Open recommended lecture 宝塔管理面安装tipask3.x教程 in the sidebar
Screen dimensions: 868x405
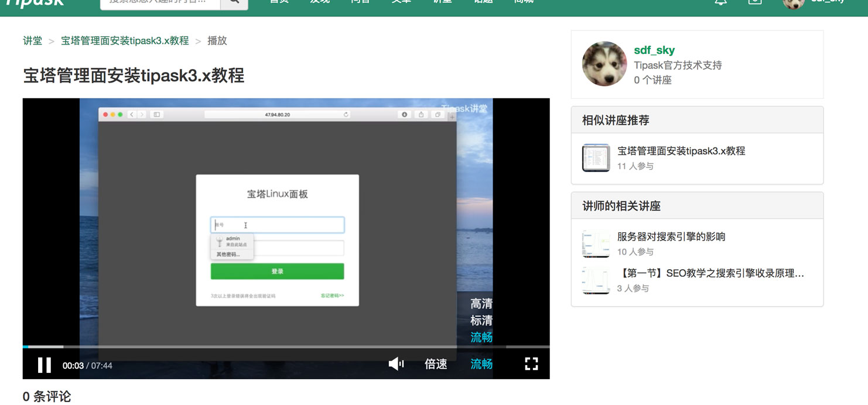[x=681, y=150]
